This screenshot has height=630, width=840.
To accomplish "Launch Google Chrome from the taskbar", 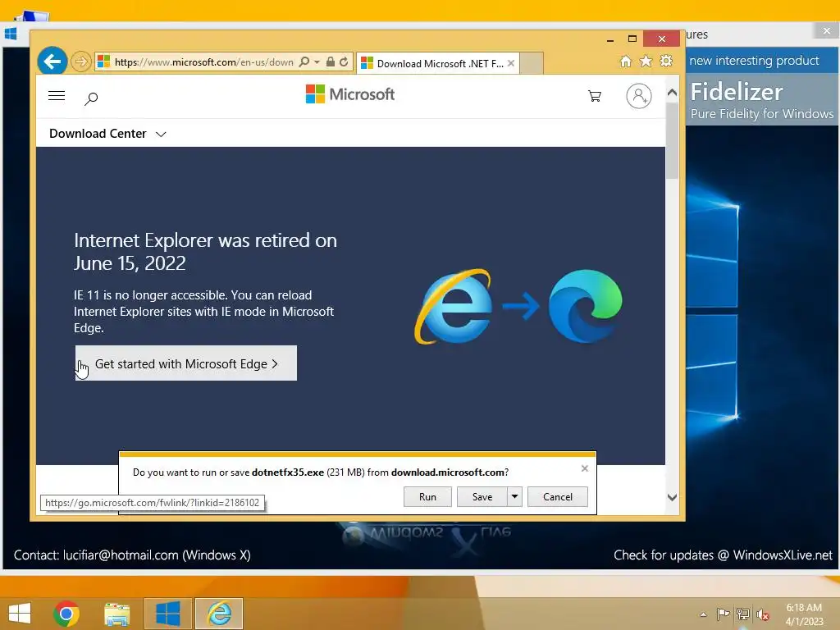I will click(x=66, y=614).
